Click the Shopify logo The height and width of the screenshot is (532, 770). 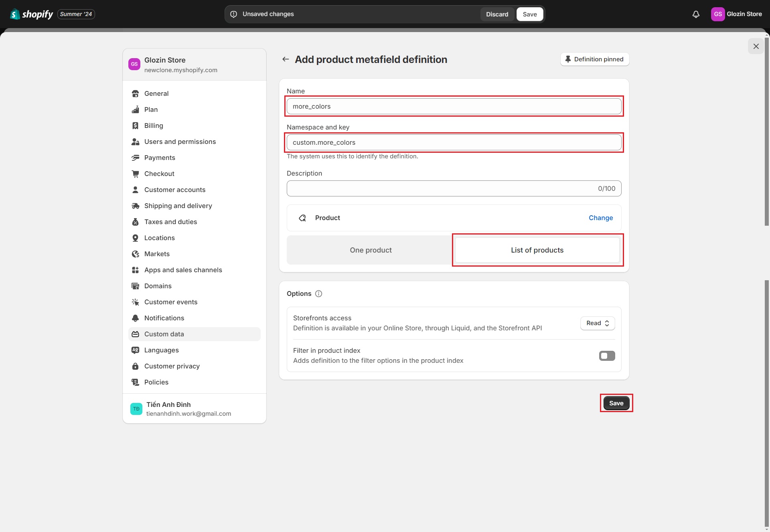click(32, 14)
